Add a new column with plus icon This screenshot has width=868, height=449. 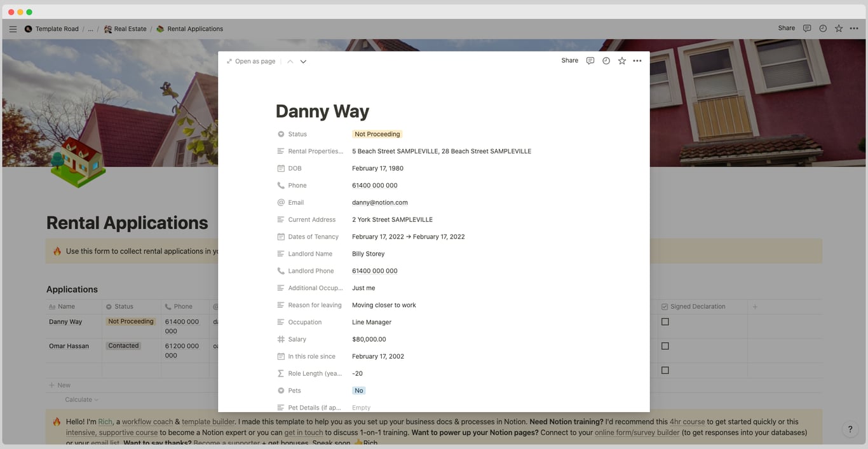(x=755, y=307)
